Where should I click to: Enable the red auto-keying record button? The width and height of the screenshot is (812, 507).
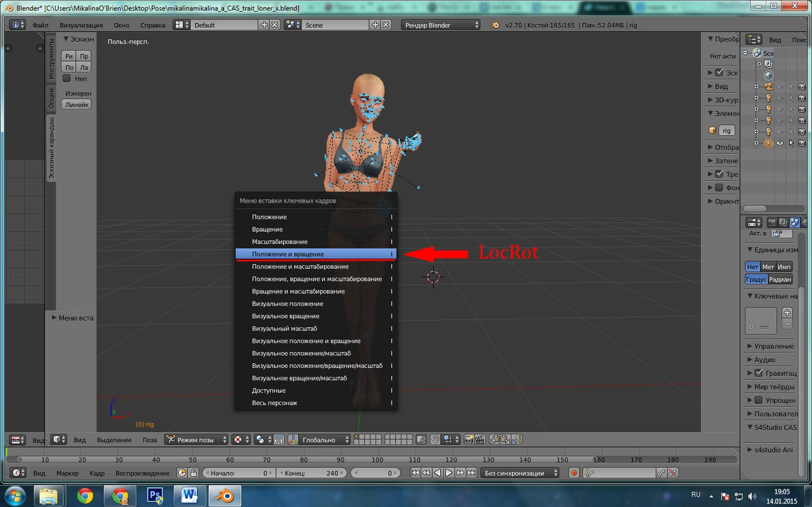click(574, 473)
